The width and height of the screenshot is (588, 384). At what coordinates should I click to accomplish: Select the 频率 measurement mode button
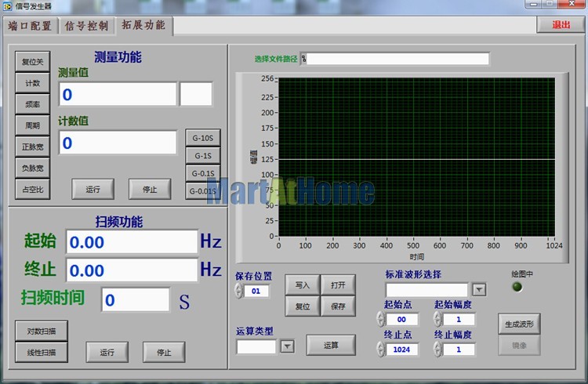[x=32, y=103]
